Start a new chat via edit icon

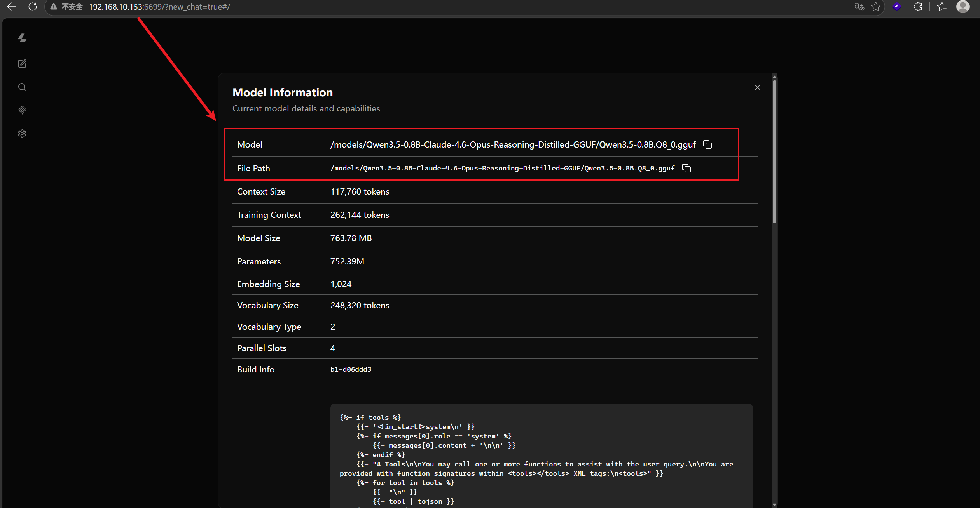22,64
